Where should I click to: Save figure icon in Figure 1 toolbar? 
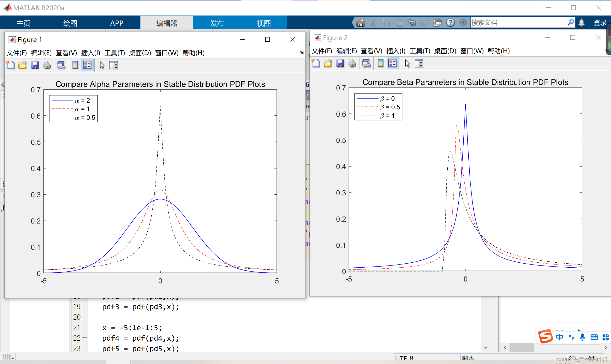35,65
